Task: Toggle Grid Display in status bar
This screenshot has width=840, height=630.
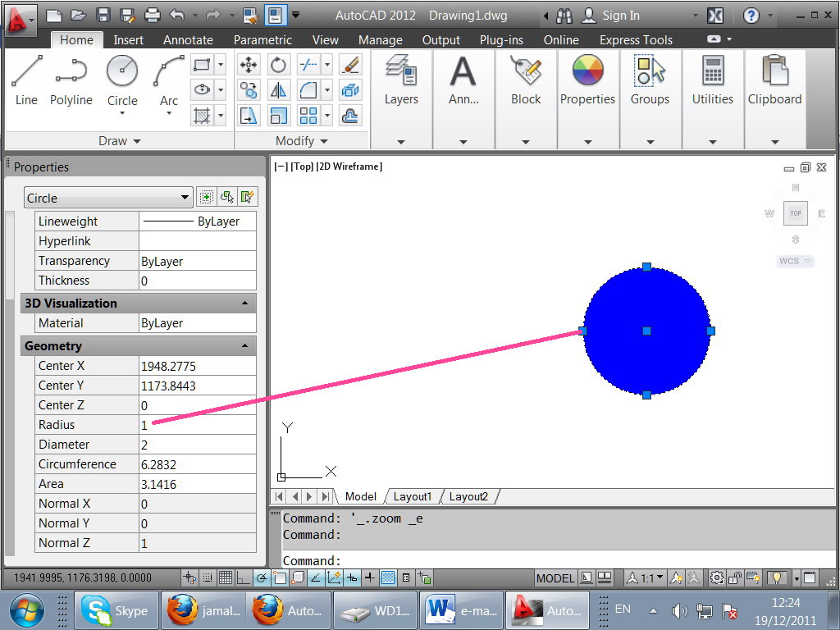Action: point(226,578)
